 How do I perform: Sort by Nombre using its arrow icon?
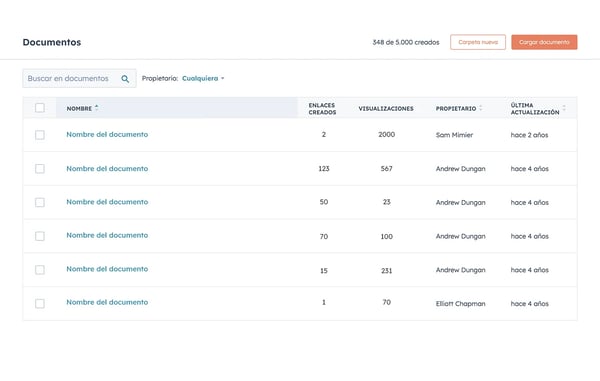pyautogui.click(x=97, y=108)
